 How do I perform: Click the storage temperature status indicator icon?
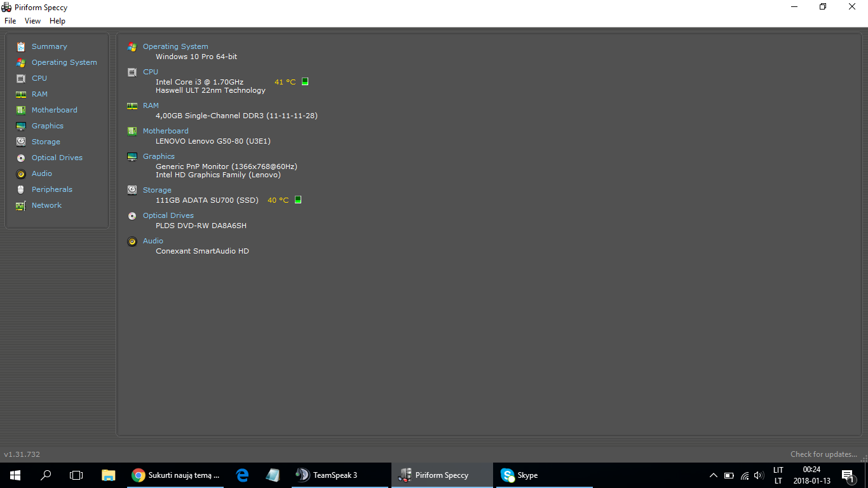(298, 200)
